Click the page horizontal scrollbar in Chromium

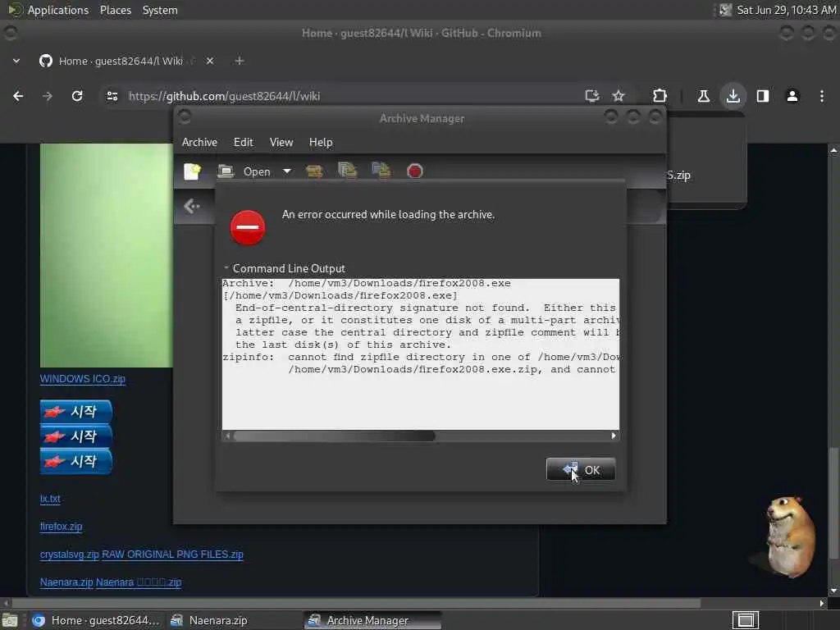[356, 604]
